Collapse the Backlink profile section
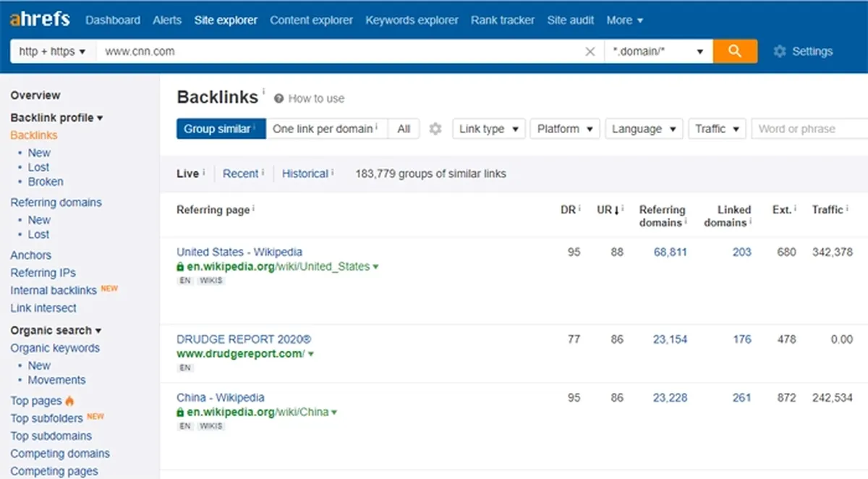This screenshot has width=868, height=479. (x=56, y=118)
